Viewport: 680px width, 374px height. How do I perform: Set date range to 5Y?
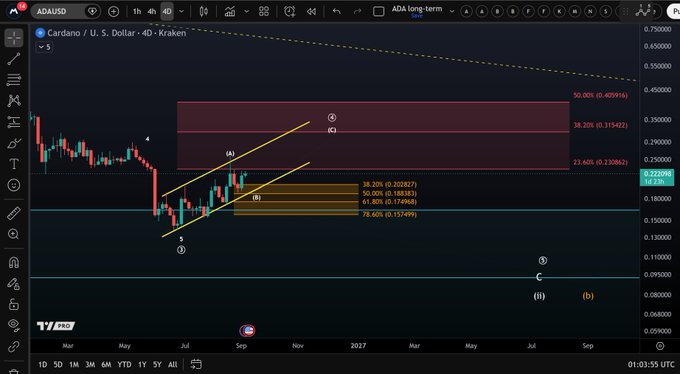(157, 364)
